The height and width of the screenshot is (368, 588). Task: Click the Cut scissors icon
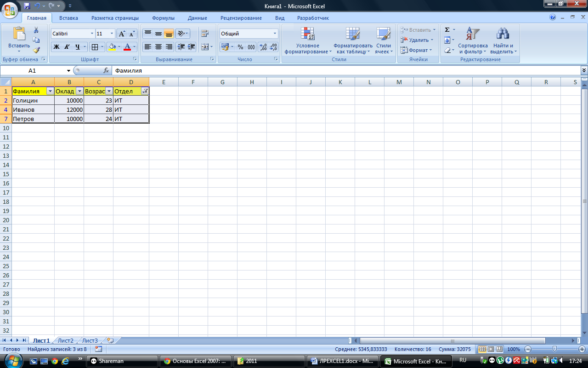pos(36,30)
